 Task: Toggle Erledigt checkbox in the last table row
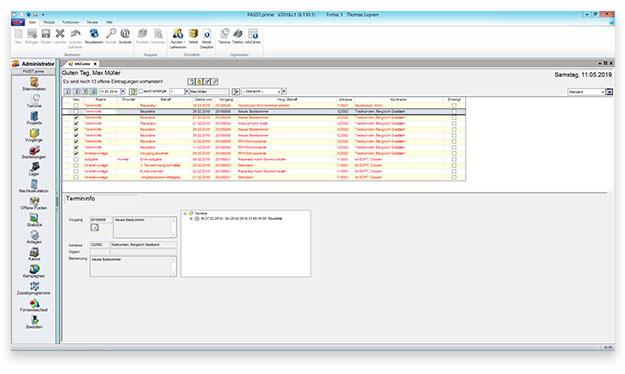tap(454, 177)
